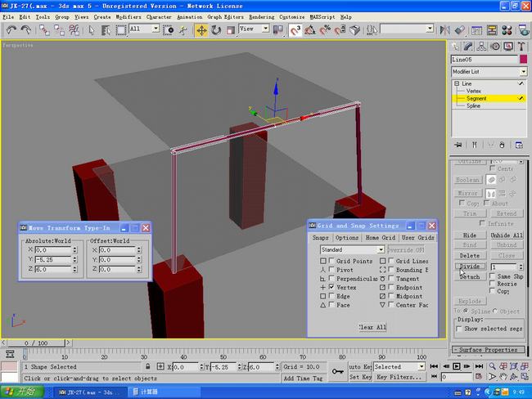The width and height of the screenshot is (532, 399).
Task: Switch to the Options tab in snap settings
Action: coord(347,238)
